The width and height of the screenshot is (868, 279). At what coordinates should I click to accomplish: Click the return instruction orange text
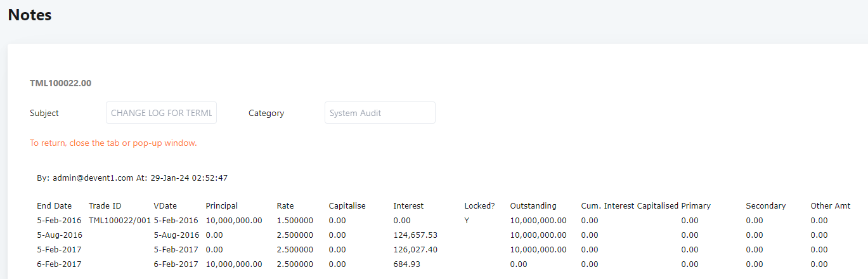(113, 143)
